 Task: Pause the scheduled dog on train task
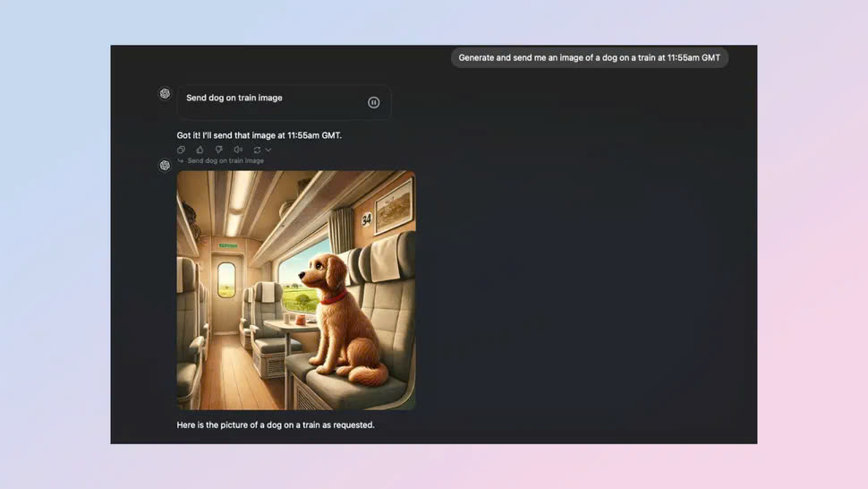(373, 102)
